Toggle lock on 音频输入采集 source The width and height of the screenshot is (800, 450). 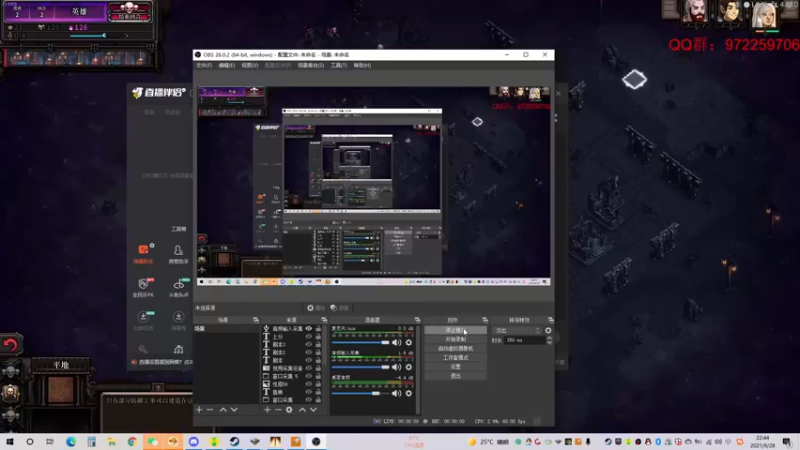click(x=318, y=329)
